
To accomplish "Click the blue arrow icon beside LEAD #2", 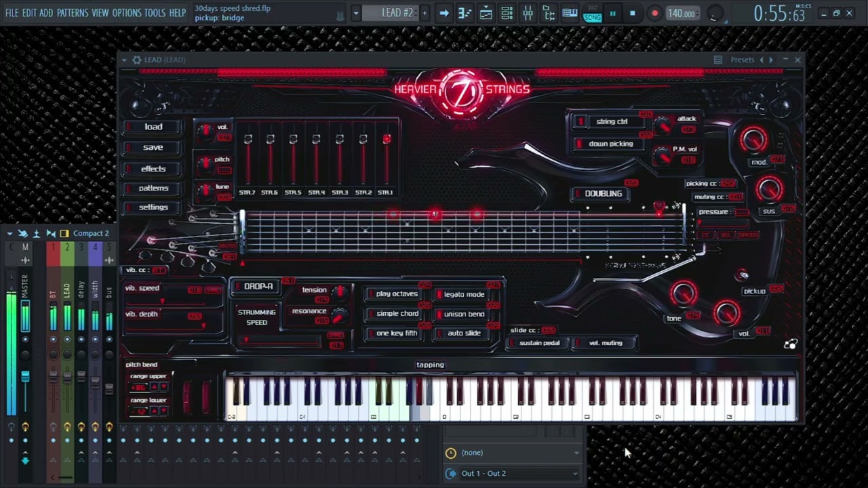I will 443,13.
